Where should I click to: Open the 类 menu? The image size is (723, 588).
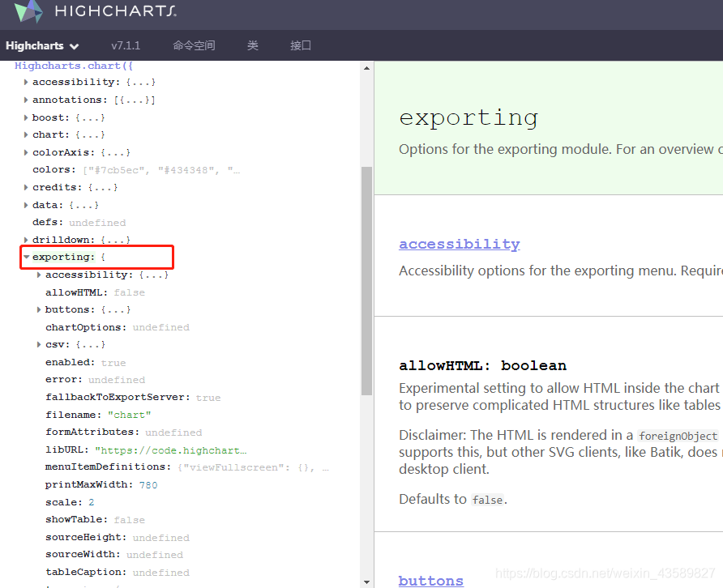coord(253,45)
